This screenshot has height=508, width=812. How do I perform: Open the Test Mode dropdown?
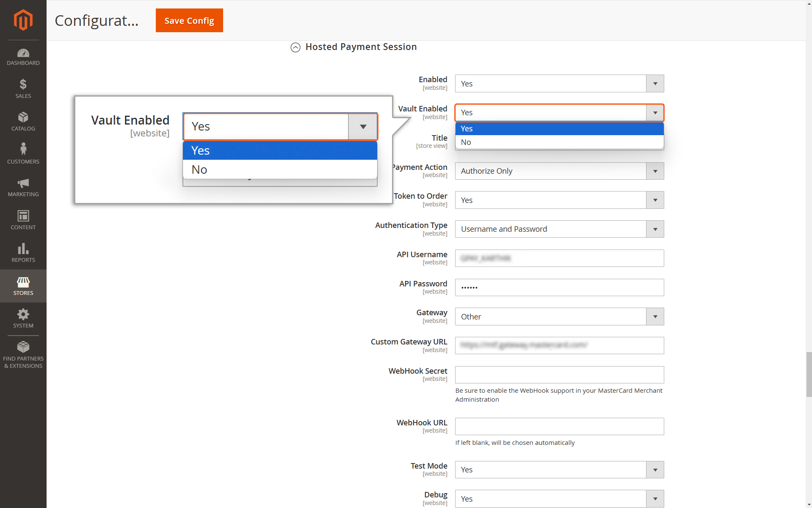pos(559,470)
